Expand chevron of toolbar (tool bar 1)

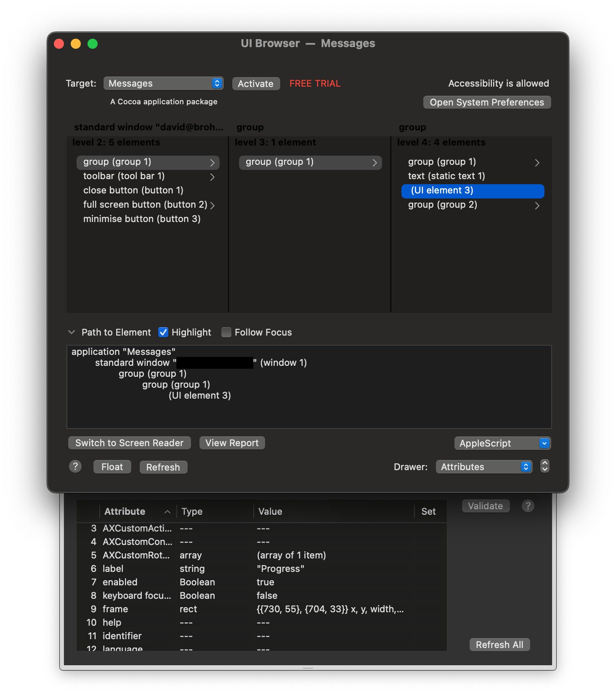212,177
